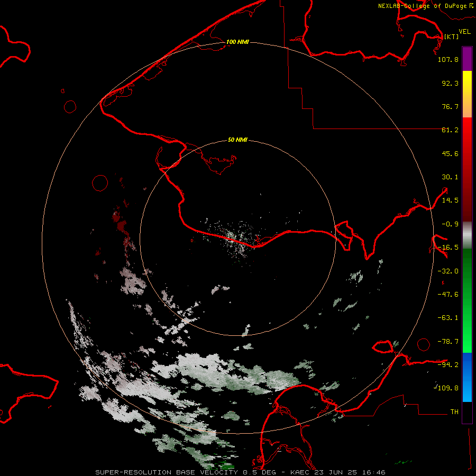This screenshot has width=476, height=476.
Task: Click the VEL title above the color scale
Action: 464,32
